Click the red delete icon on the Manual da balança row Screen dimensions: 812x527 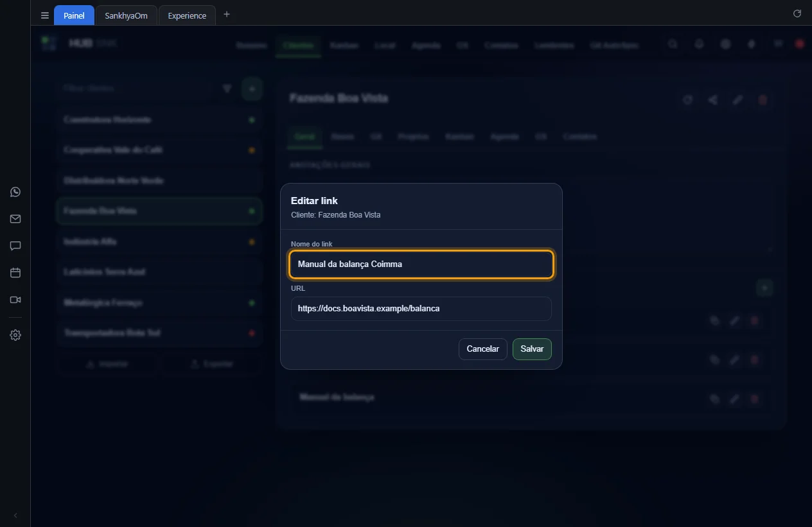click(x=755, y=399)
